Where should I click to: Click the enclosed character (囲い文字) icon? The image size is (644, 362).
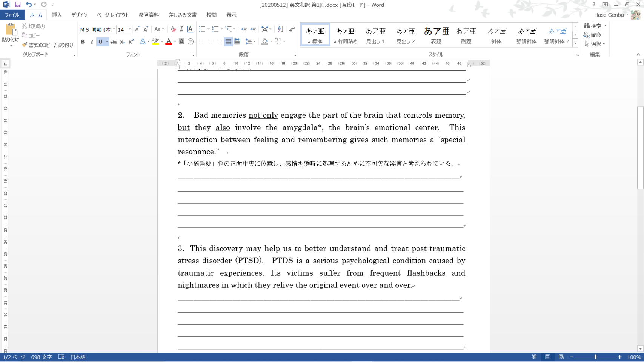tap(191, 41)
